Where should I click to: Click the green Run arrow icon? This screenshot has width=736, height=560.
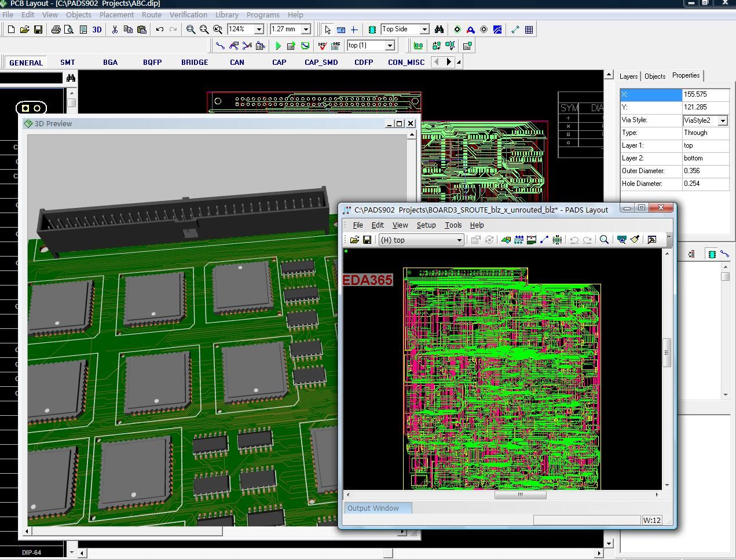coord(278,46)
